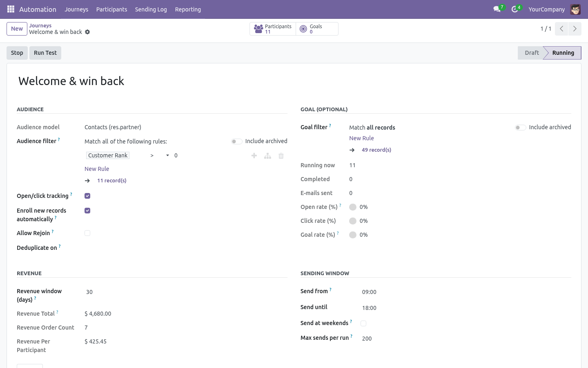This screenshot has width=588, height=368.
Task: Open the Reporting menu
Action: point(188,9)
